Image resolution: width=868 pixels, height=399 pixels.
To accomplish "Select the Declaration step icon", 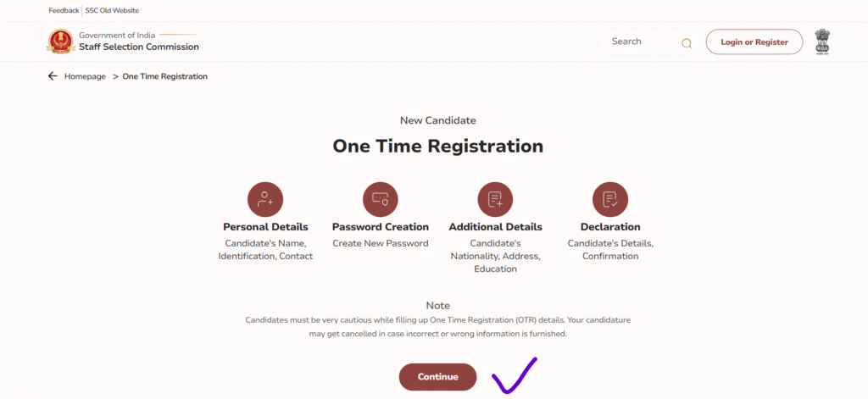I will click(610, 199).
